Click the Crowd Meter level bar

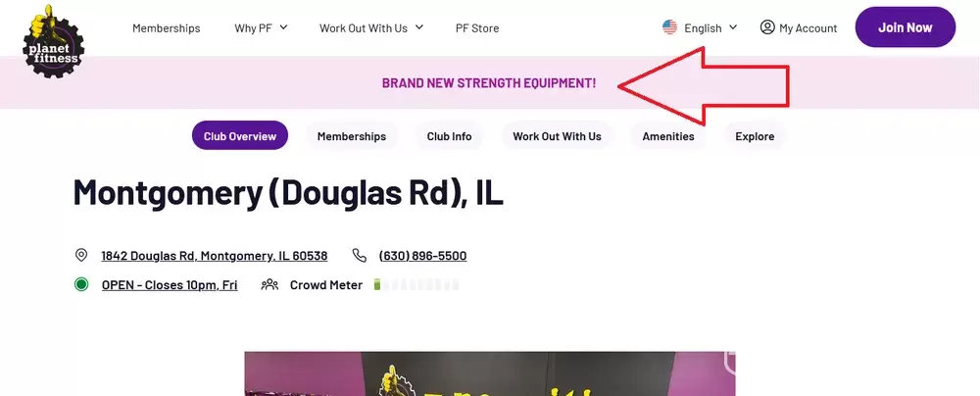click(416, 284)
